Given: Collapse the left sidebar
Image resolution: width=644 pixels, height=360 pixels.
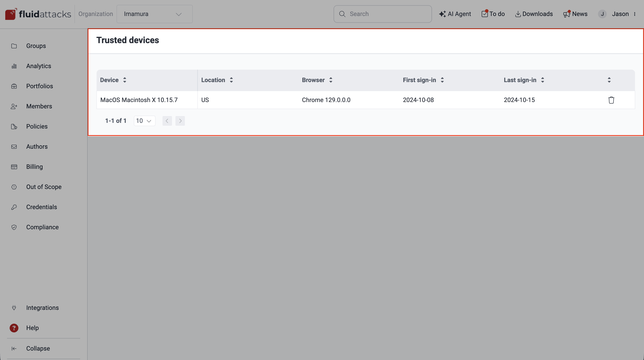Looking at the screenshot, I should (x=38, y=348).
